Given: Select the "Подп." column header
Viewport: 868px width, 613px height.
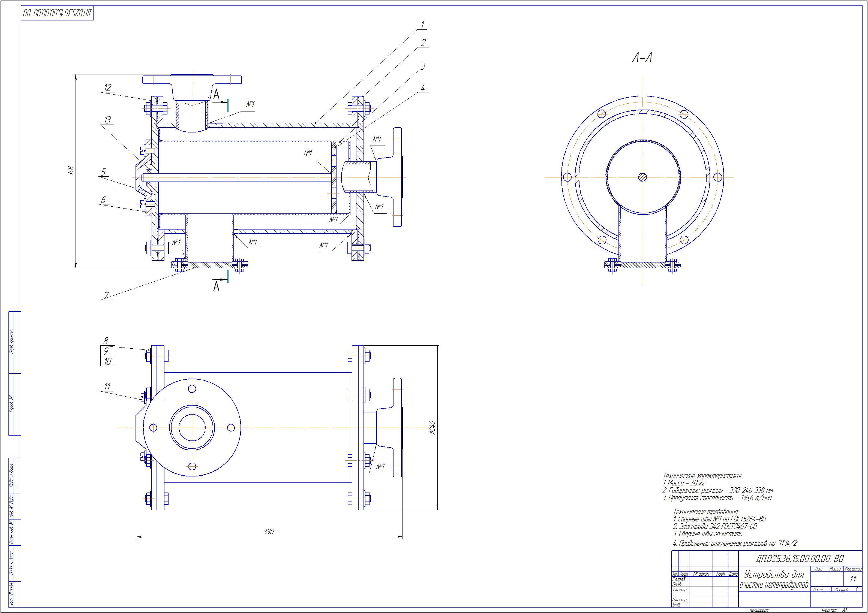Looking at the screenshot, I should pos(721,574).
